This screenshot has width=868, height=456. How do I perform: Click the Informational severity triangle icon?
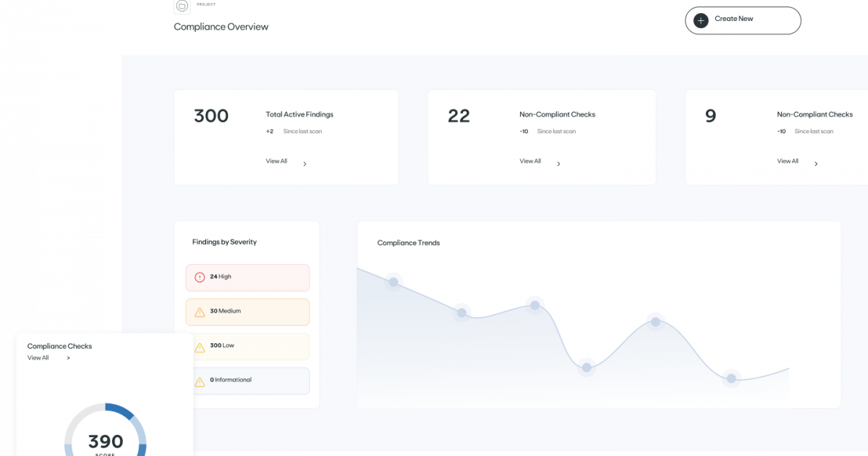pos(201,380)
